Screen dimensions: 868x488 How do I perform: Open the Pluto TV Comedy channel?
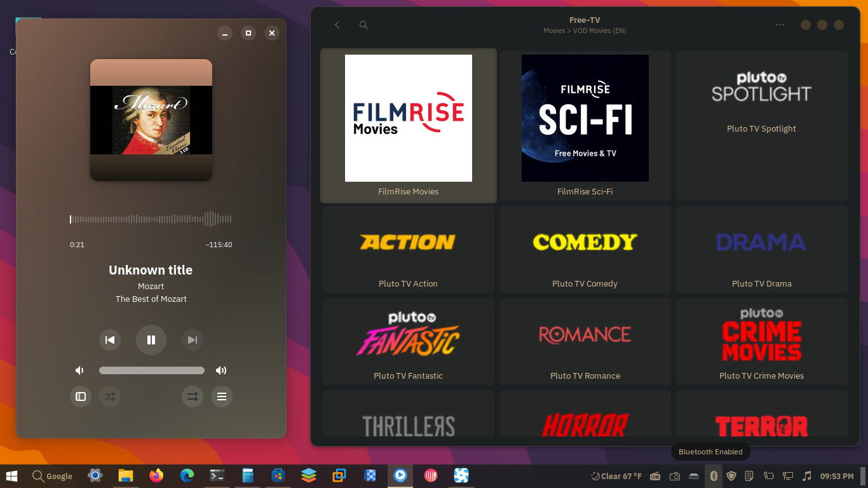[x=585, y=249]
